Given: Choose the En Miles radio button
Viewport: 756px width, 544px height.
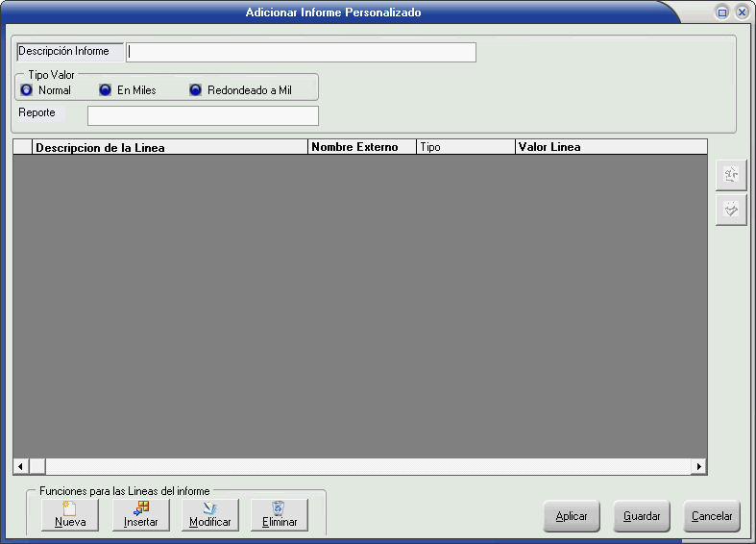Looking at the screenshot, I should [x=106, y=90].
